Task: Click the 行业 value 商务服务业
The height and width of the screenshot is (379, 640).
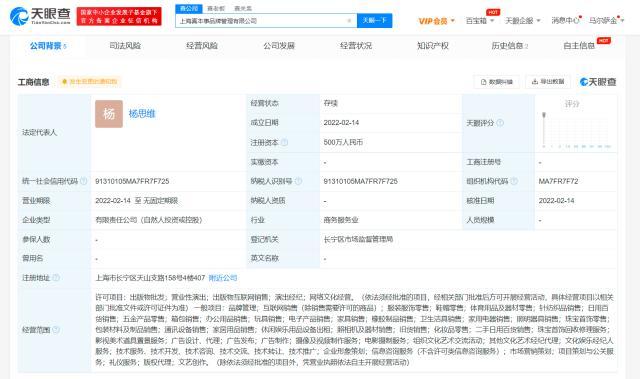Action: pos(341,220)
